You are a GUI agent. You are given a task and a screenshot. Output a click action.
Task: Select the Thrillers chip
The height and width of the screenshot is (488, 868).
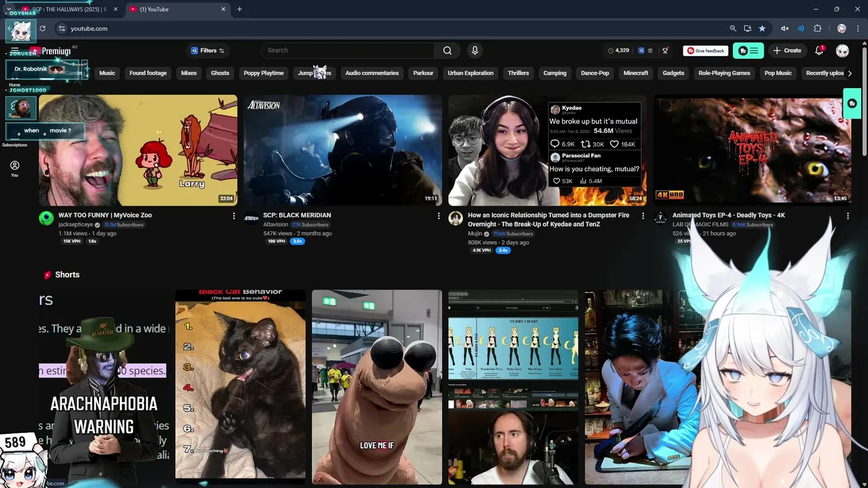point(518,73)
